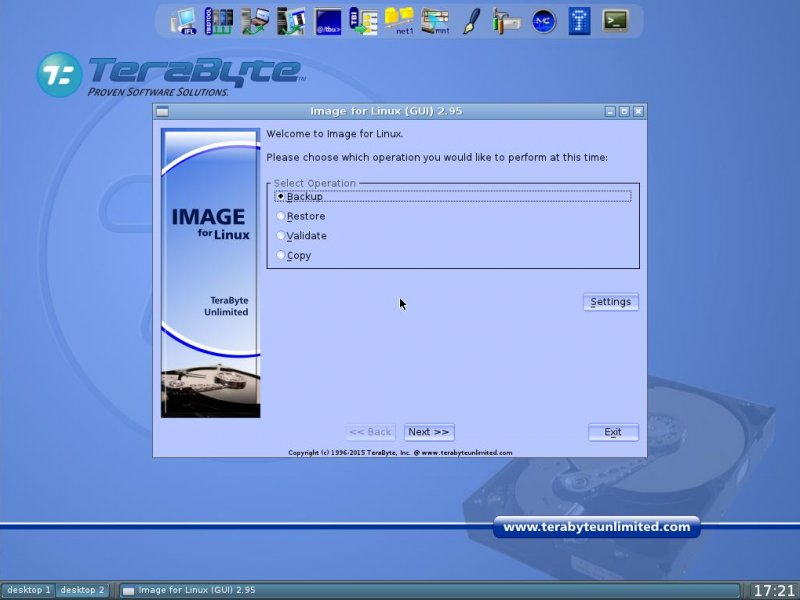Screen dimensions: 800x600
Task: Click the taskbar clock showing 17:21
Action: click(773, 591)
